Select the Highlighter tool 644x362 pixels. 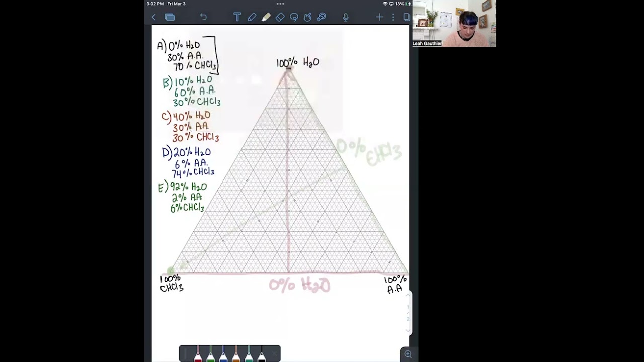266,17
